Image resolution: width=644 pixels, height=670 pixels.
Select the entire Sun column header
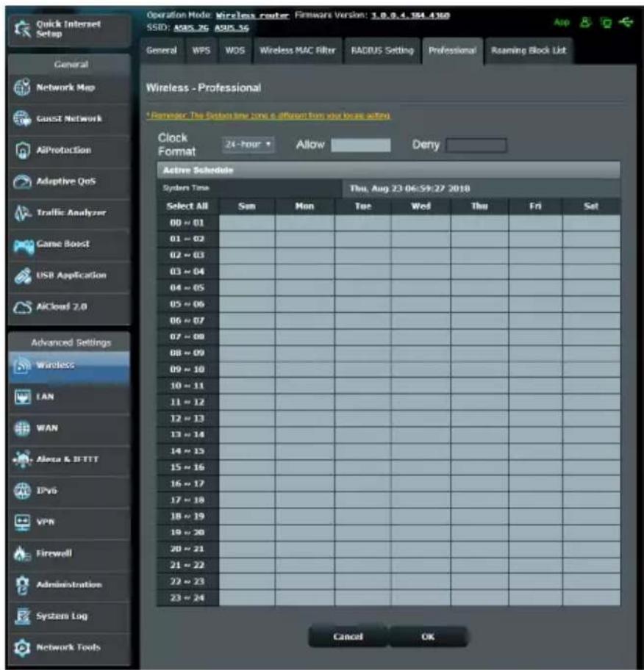pos(247,206)
